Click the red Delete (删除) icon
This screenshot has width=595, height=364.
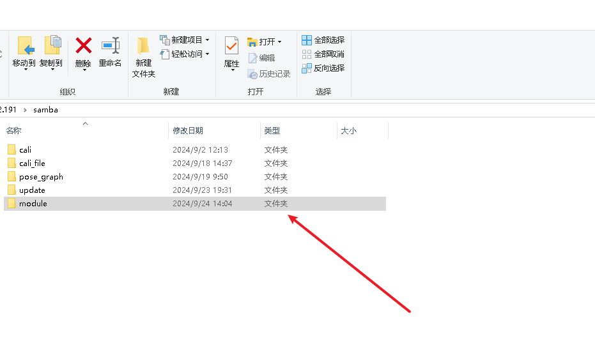point(84,45)
